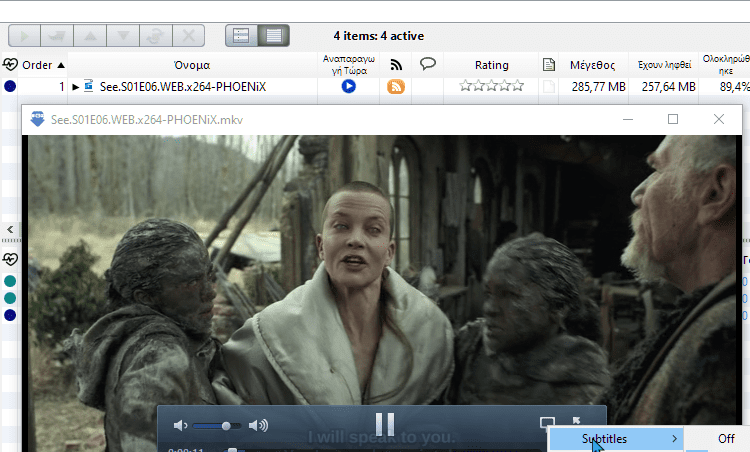Click the Start/Stop refresh toolbar button
Image resolution: width=750 pixels, height=452 pixels.
coord(155,36)
